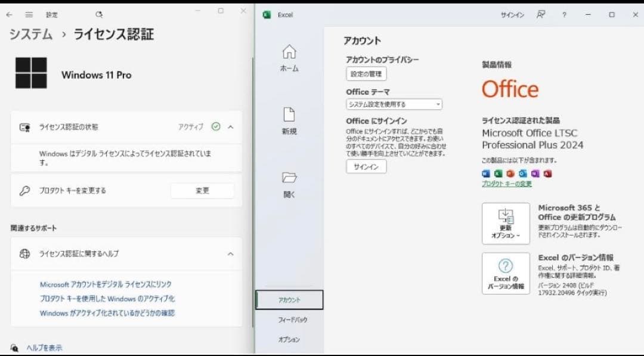Screen dimensions: 644x356
Task: Click the ライセンス認証された製品 label
Action: coord(521,120)
